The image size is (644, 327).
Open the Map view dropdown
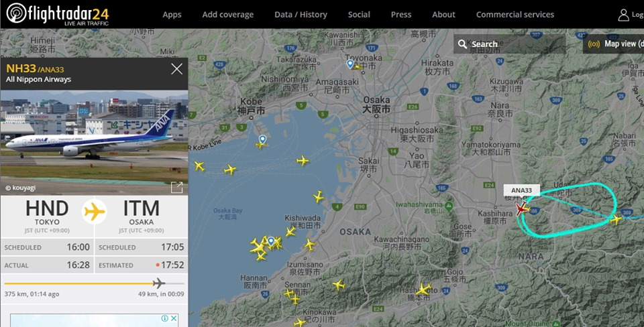point(613,44)
